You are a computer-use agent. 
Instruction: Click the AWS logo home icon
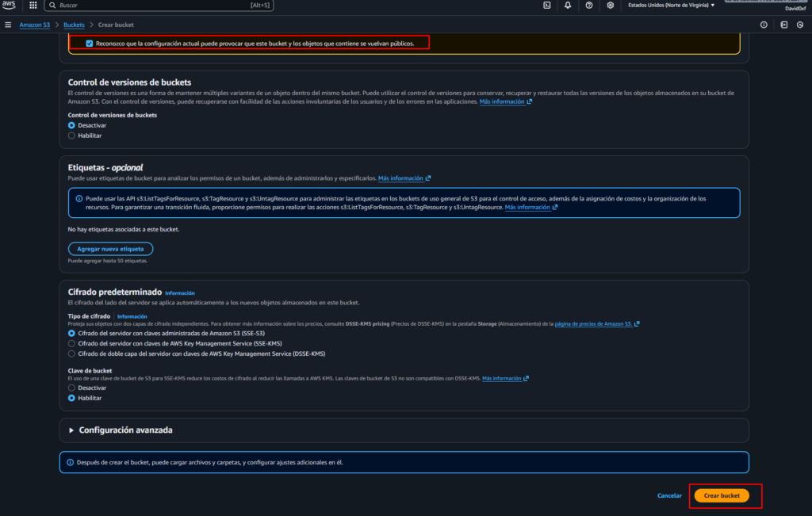point(9,5)
